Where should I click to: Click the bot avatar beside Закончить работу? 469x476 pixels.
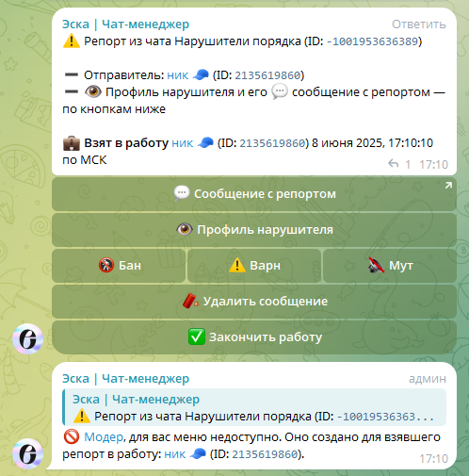coord(27,338)
